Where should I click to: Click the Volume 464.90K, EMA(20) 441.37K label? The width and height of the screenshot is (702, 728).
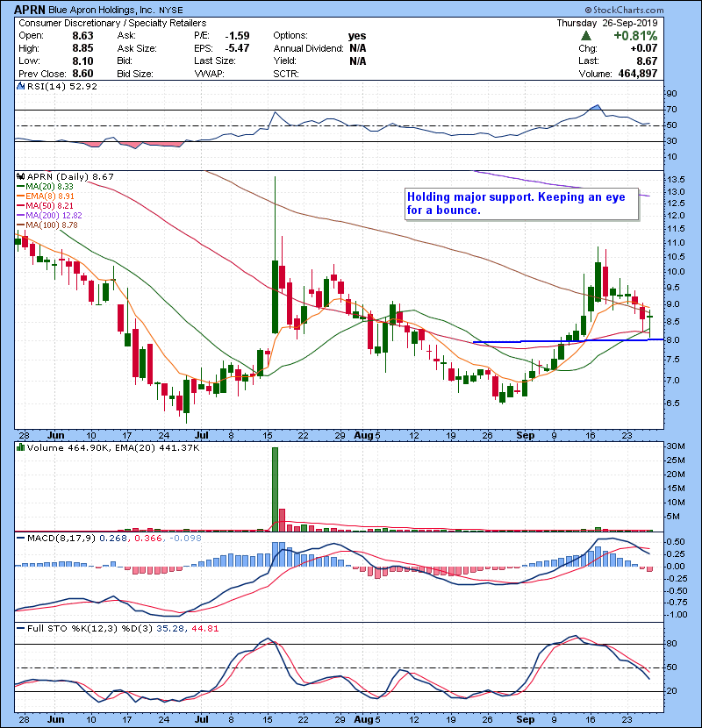113,447
